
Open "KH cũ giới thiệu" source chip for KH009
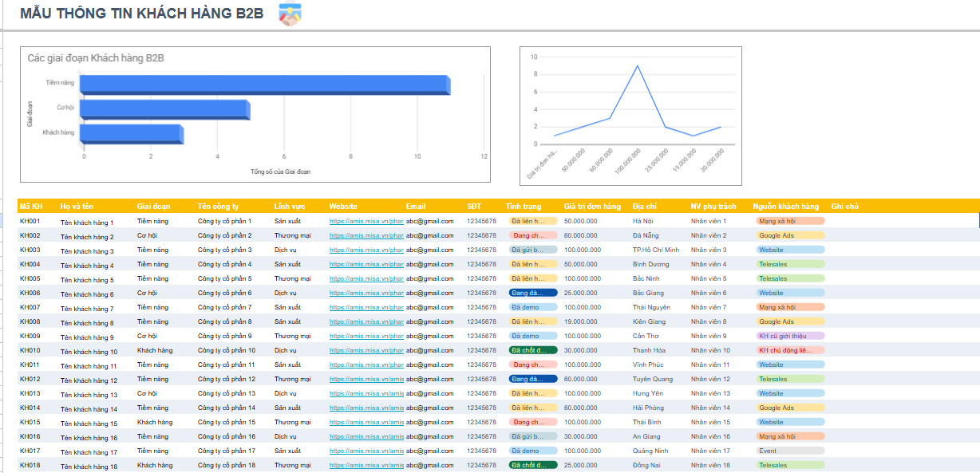pyautogui.click(x=790, y=336)
